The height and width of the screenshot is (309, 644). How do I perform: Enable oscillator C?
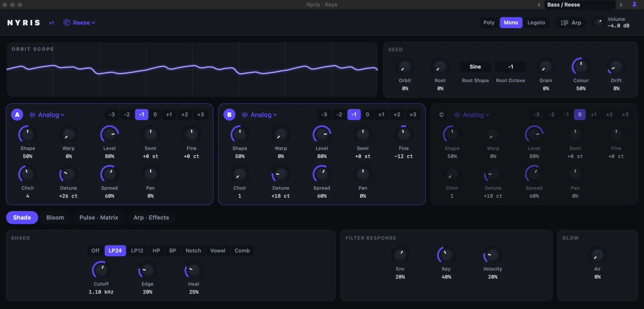[x=441, y=115]
